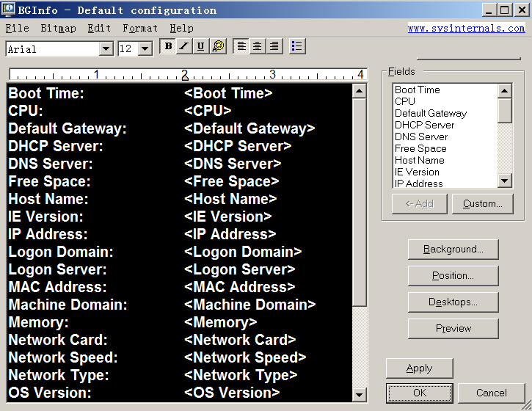Center align the text
Screen dimensions: 532x411
(258, 46)
